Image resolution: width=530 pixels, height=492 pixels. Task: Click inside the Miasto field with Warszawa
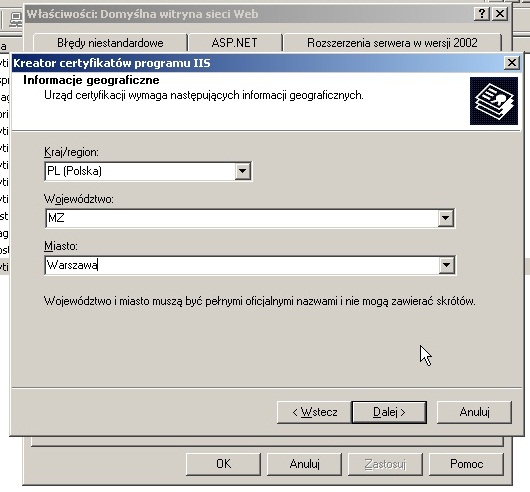(x=241, y=265)
